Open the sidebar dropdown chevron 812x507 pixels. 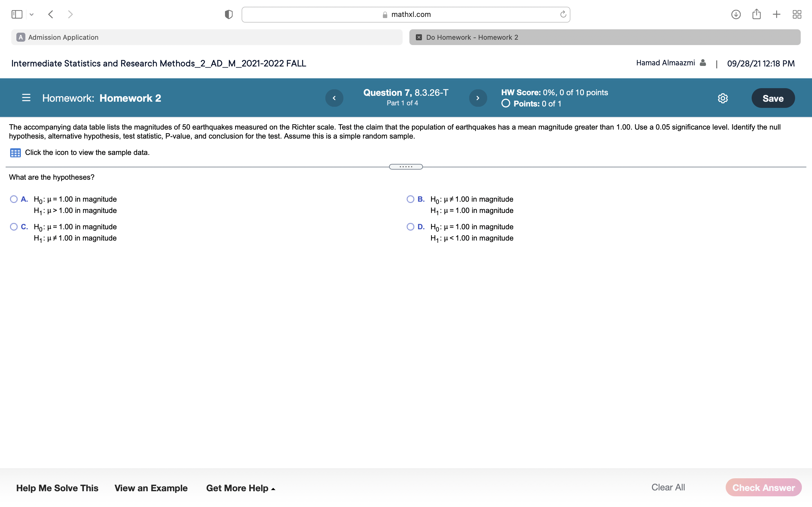point(32,14)
